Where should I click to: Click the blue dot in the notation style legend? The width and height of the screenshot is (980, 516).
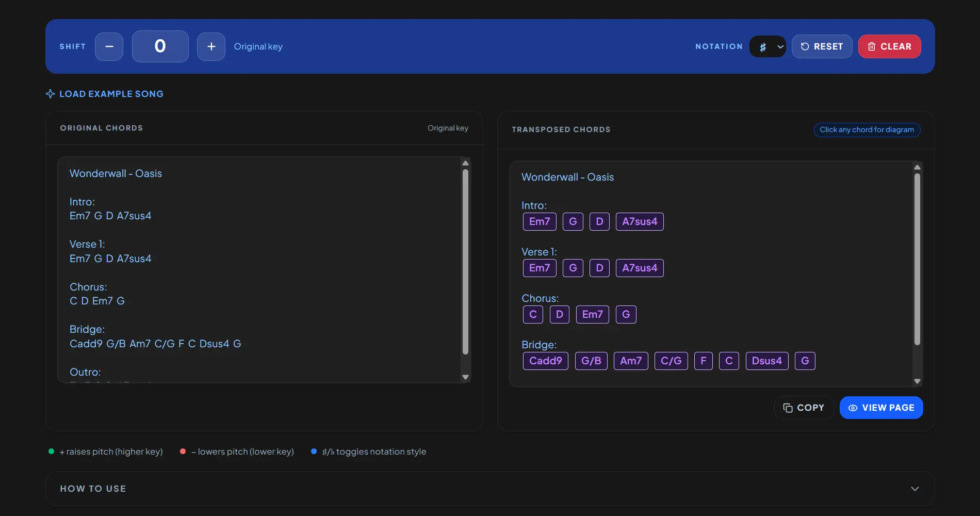(314, 451)
